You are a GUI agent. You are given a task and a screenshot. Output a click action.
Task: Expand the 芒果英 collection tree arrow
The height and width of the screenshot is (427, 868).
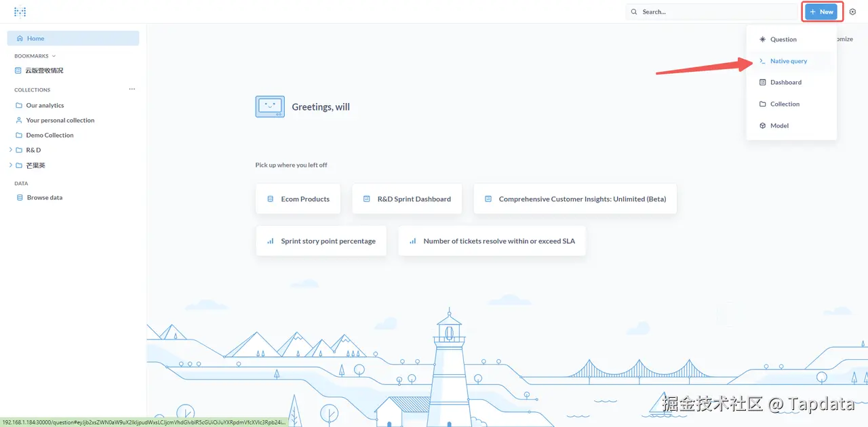[10, 165]
